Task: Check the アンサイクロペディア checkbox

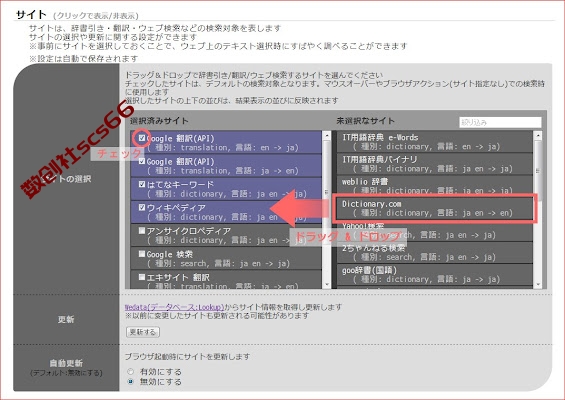Action: (x=142, y=231)
